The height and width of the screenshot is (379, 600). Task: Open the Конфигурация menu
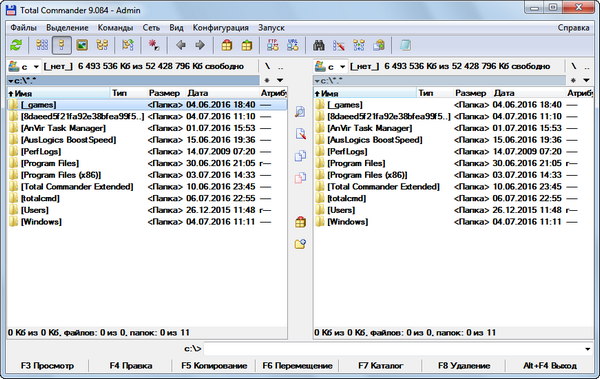(x=221, y=28)
